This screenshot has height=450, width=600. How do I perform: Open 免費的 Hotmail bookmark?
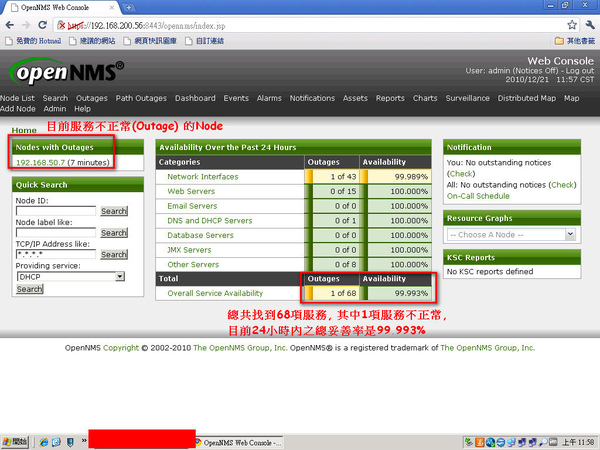coord(33,41)
